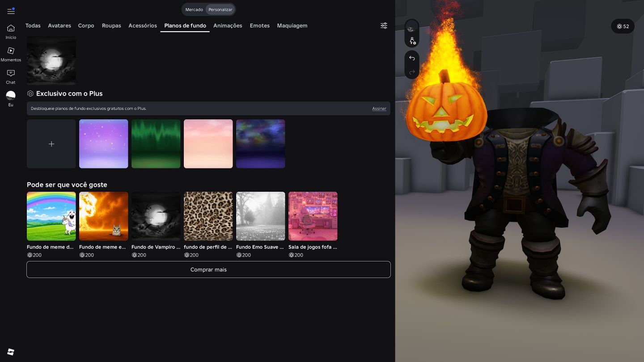Choose the pink clouds Plus background
The image size is (644, 362).
point(208,144)
